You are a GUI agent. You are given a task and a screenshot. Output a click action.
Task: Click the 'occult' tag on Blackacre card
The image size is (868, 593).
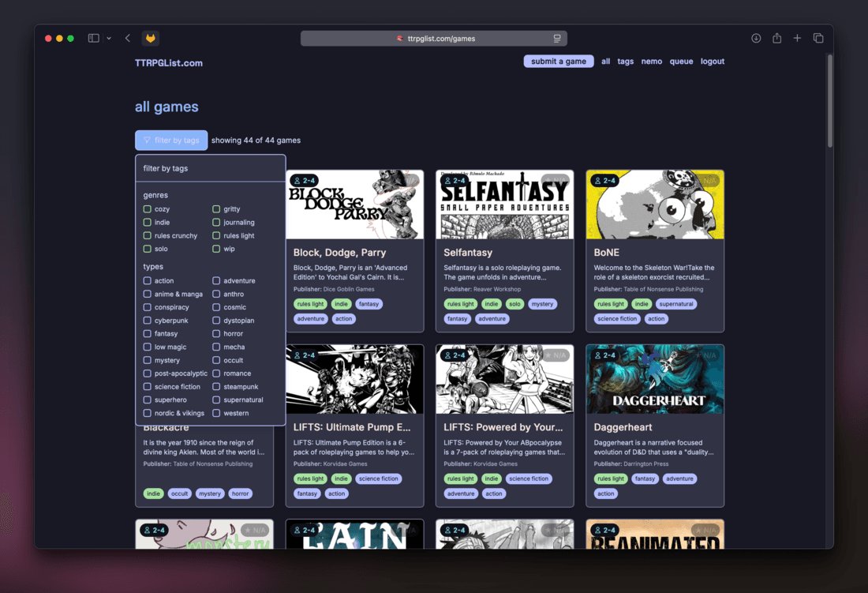[179, 494]
